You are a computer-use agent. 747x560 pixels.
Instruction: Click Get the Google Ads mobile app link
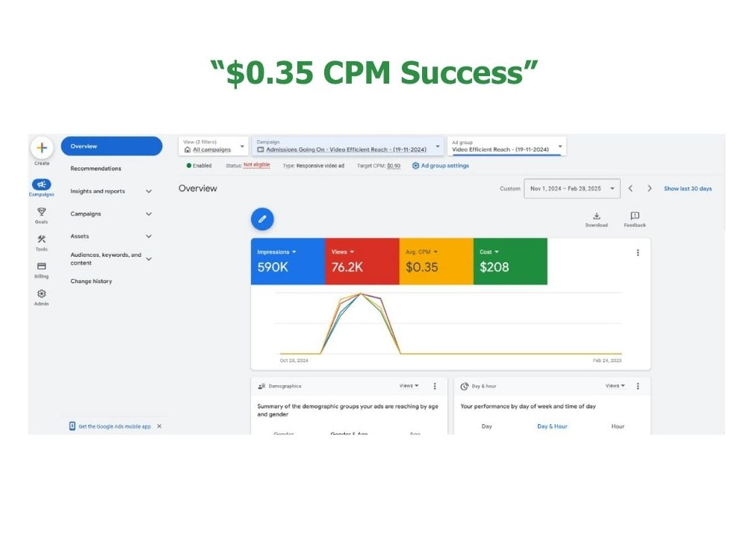114,426
